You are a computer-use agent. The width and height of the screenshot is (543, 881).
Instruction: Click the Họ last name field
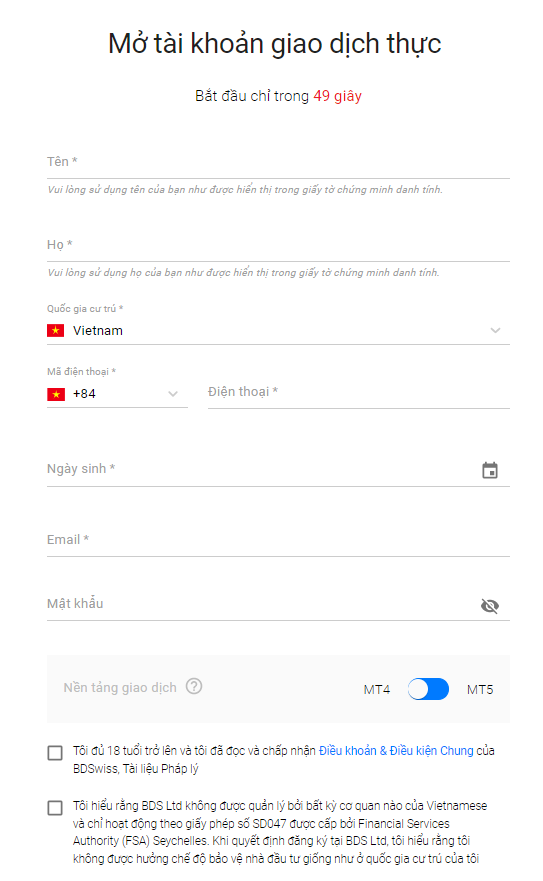tap(278, 246)
